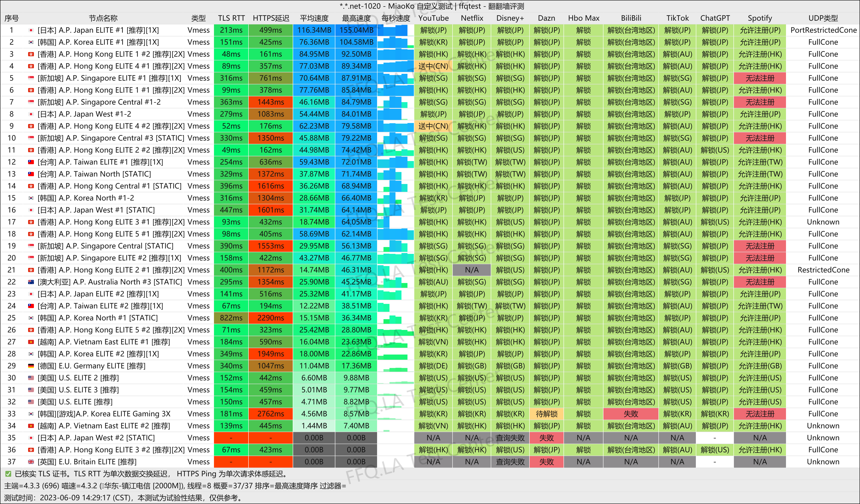The height and width of the screenshot is (504, 860).
Task: Click the Korea flag beside Korea North #1-2
Action: (x=31, y=198)
